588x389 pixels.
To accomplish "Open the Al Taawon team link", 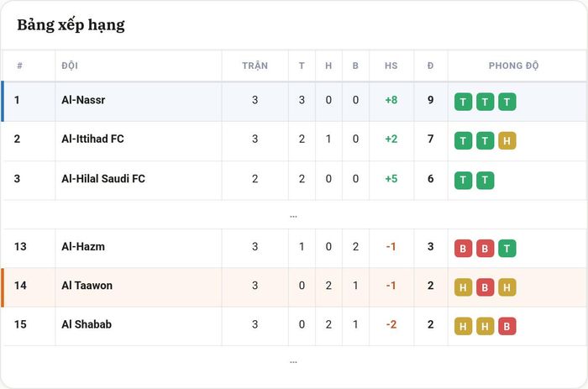I will click(x=87, y=286).
